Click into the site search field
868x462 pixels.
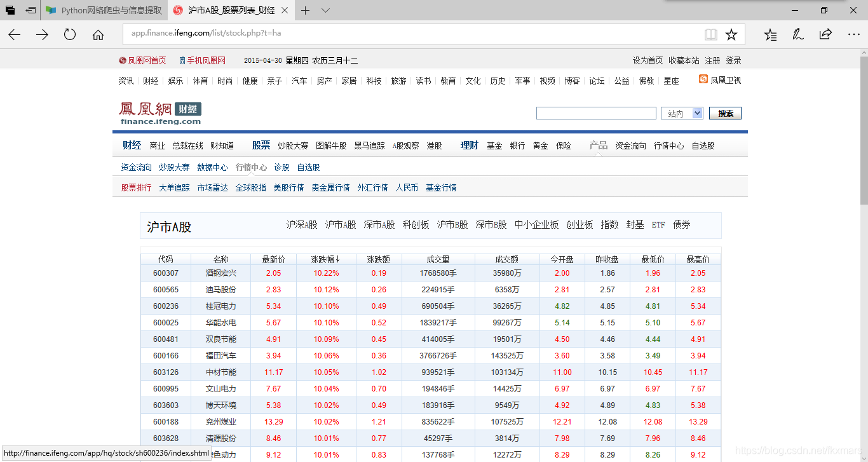(596, 113)
